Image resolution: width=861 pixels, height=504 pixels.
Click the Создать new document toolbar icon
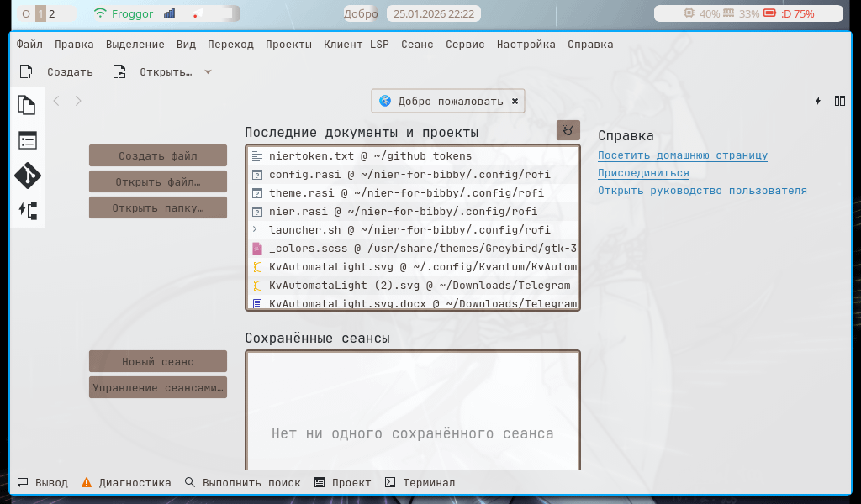tap(26, 72)
